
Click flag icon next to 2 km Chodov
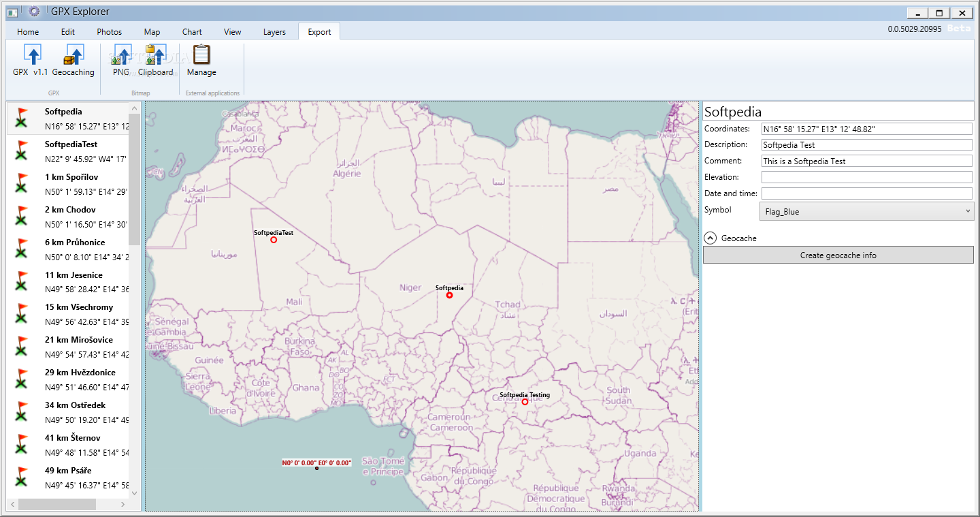point(22,217)
